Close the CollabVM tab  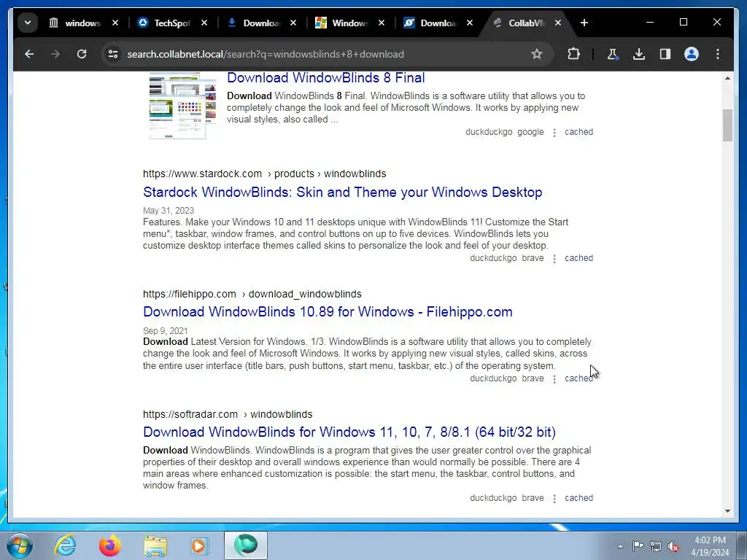pyautogui.click(x=558, y=23)
